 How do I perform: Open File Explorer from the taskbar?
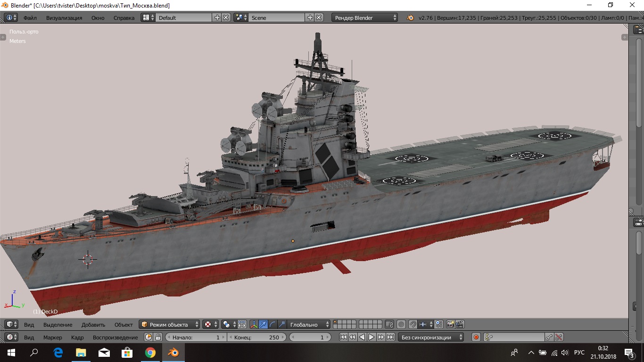click(x=81, y=353)
